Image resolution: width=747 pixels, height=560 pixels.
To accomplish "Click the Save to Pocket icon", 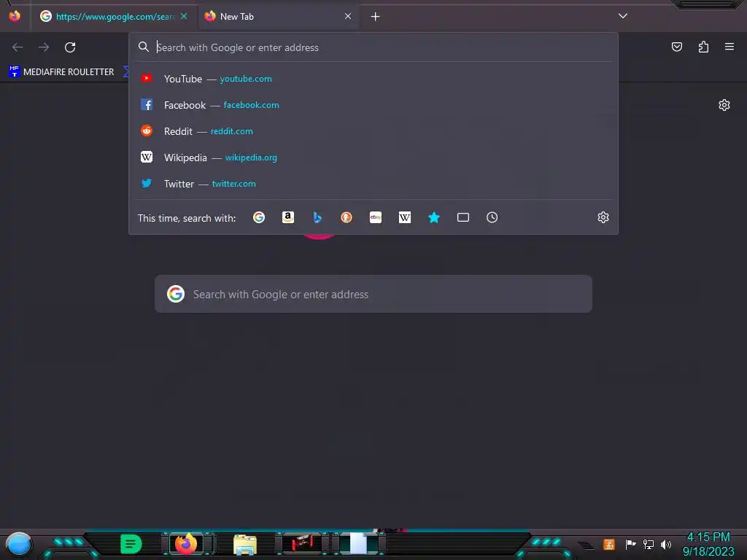I will pyautogui.click(x=677, y=47).
